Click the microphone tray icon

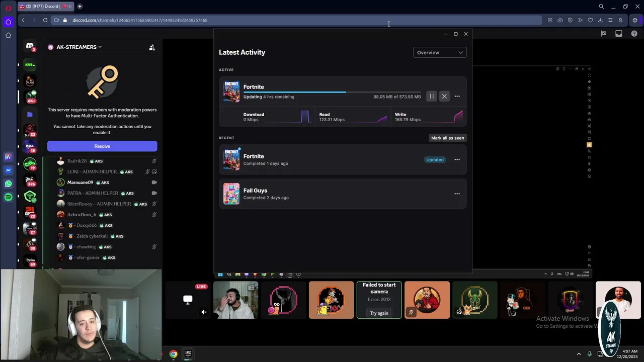589,354
